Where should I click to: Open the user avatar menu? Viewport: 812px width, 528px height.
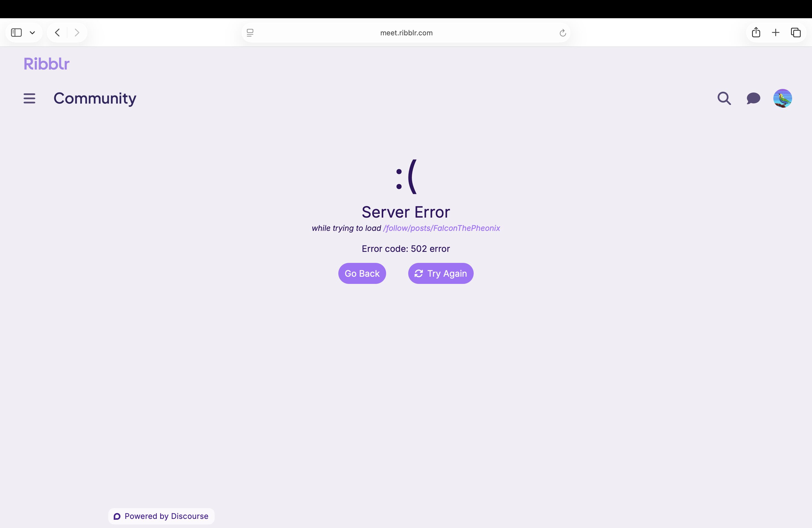pyautogui.click(x=783, y=98)
